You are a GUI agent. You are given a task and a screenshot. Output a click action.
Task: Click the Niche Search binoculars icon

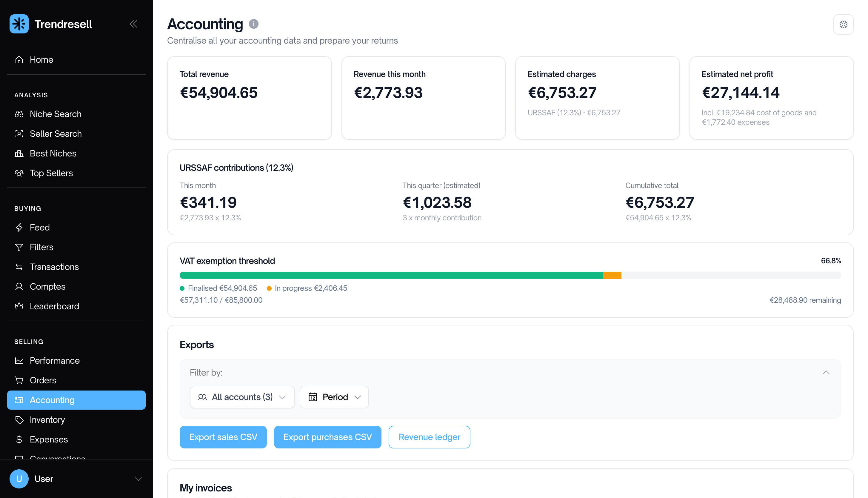(19, 114)
